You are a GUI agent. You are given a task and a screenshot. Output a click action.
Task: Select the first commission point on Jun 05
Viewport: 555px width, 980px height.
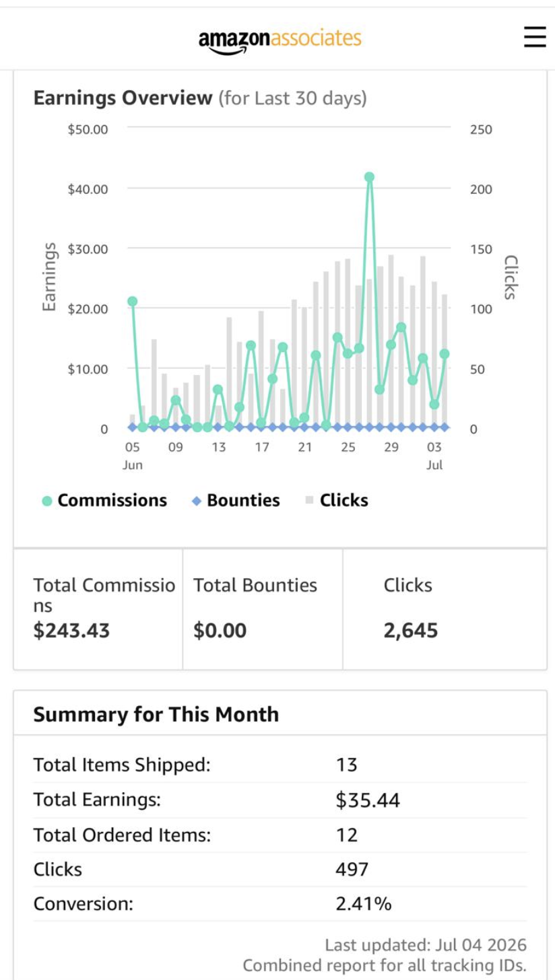point(133,302)
